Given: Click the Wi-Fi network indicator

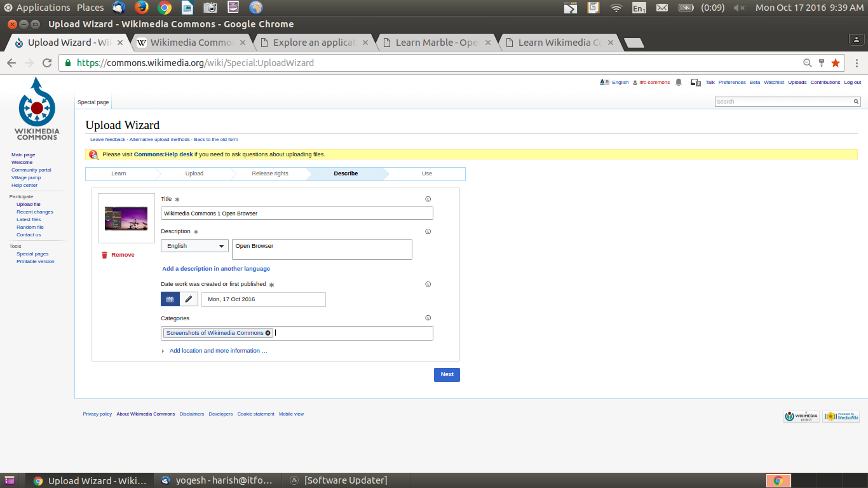Looking at the screenshot, I should pos(616,8).
